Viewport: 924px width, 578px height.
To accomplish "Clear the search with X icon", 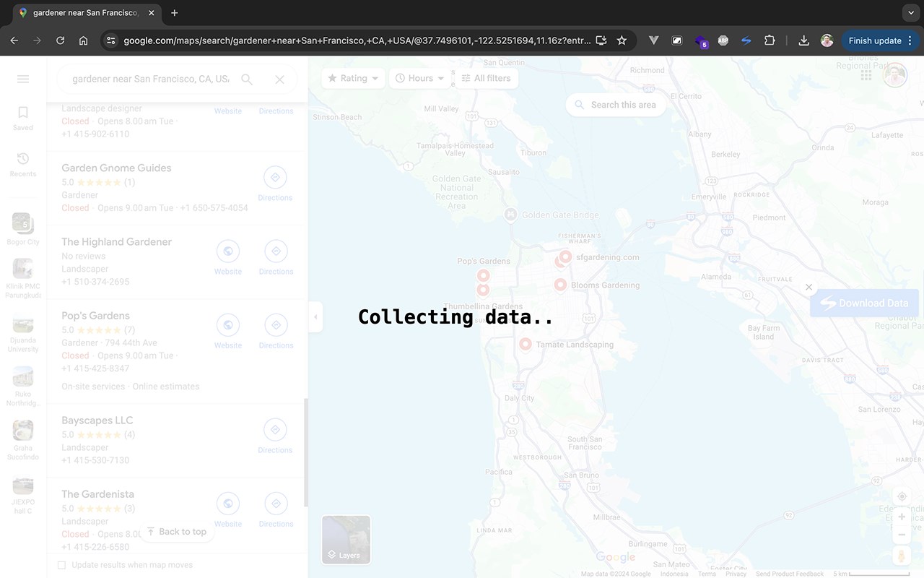I will click(280, 79).
